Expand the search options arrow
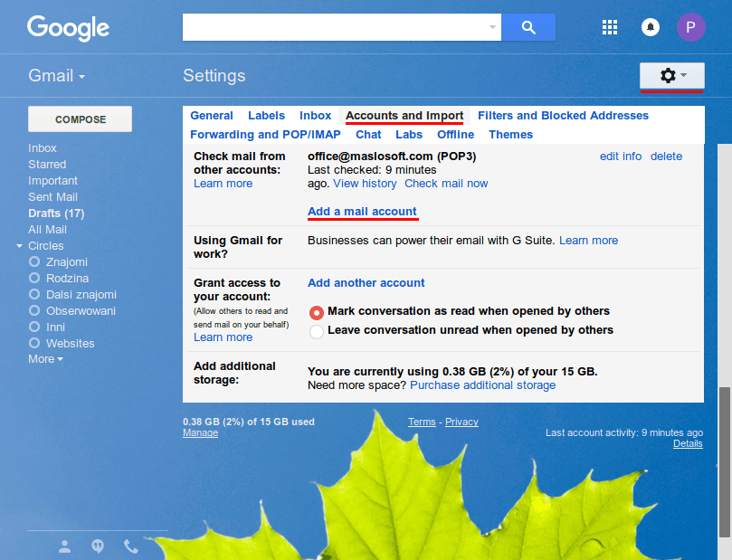Viewport: 732px width, 560px height. (492, 27)
